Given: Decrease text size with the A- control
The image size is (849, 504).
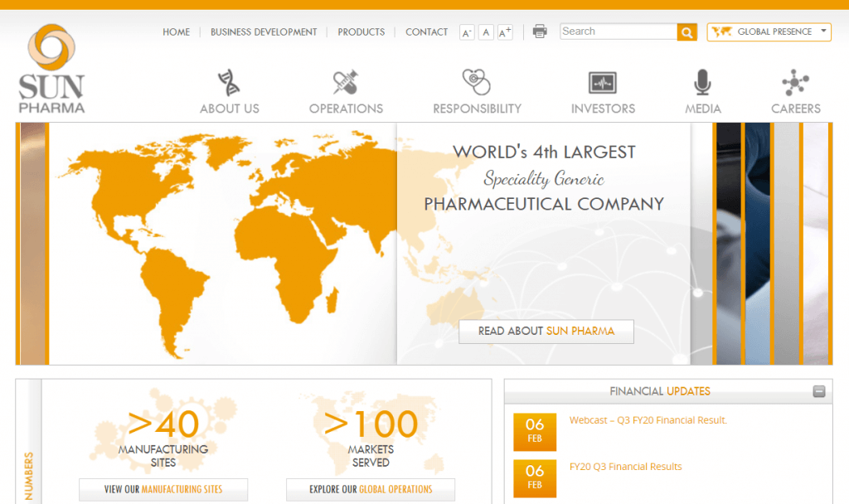Looking at the screenshot, I should point(466,31).
